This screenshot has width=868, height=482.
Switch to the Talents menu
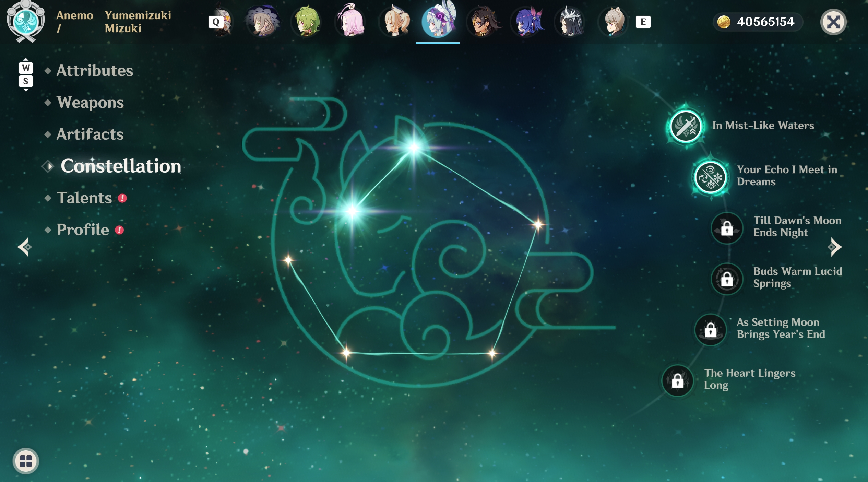click(84, 198)
